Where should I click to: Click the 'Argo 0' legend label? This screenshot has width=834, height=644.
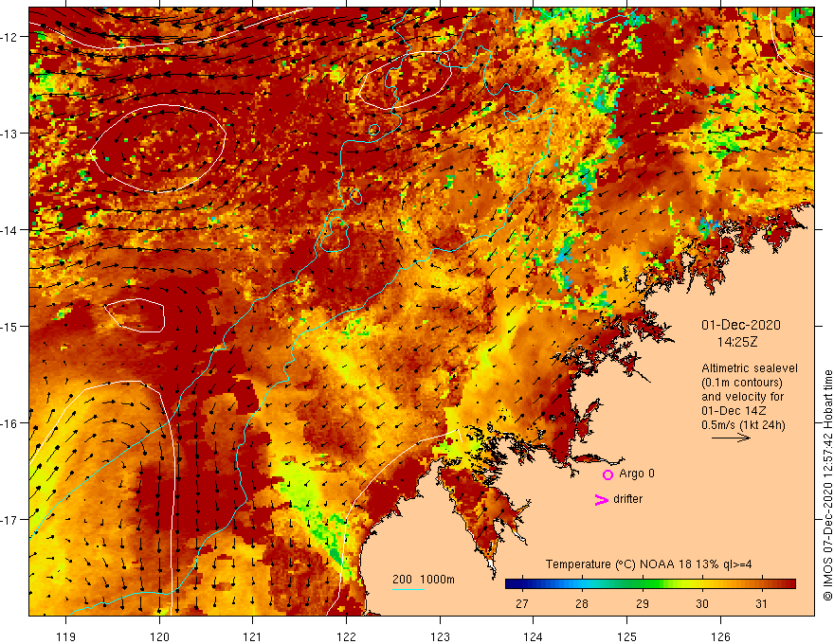point(637,474)
